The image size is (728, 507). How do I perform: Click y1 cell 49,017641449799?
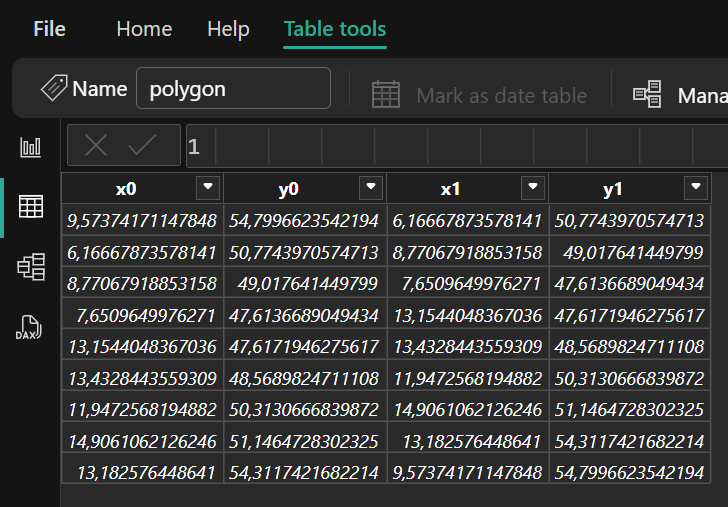coord(630,252)
